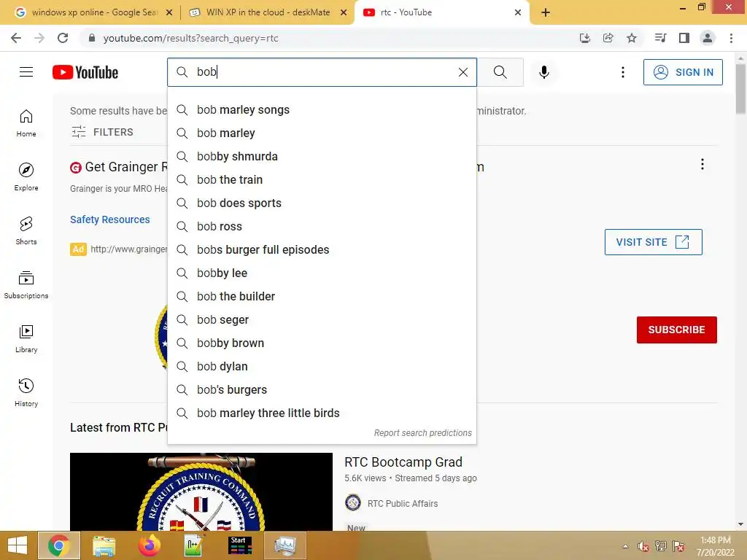This screenshot has height=560, width=747.
Task: Choose suggestion bob marley songs
Action: click(322, 109)
